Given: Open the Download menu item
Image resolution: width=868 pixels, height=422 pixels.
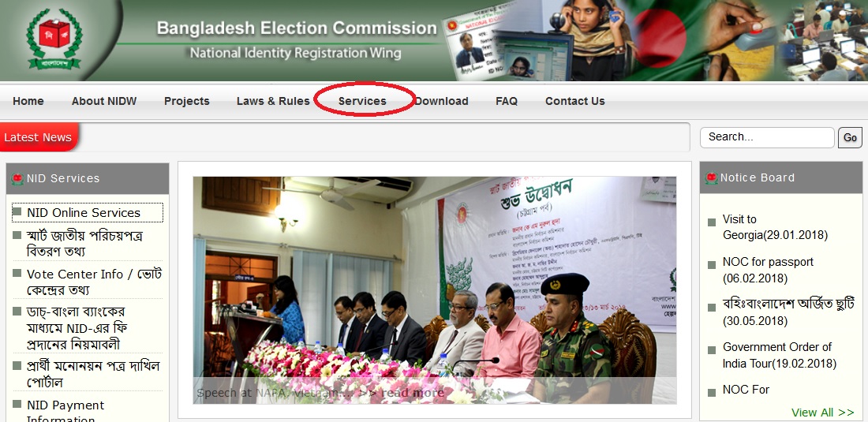Looking at the screenshot, I should coord(441,101).
